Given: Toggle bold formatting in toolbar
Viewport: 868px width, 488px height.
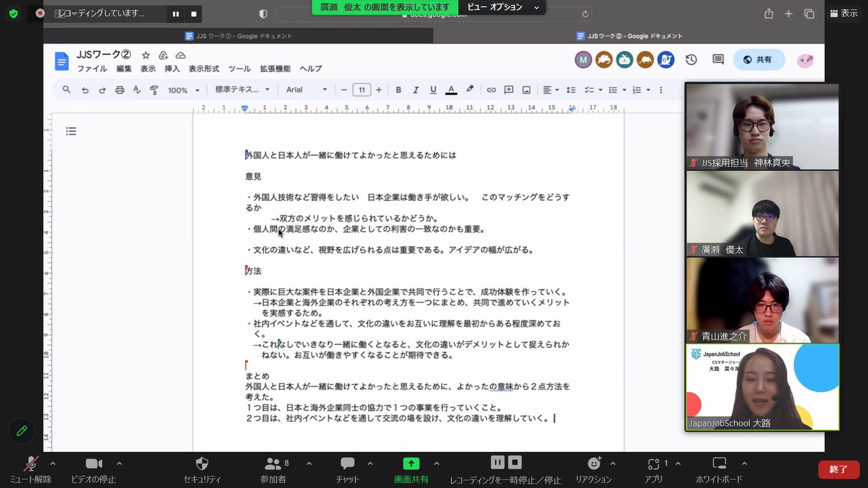Looking at the screenshot, I should click(398, 90).
